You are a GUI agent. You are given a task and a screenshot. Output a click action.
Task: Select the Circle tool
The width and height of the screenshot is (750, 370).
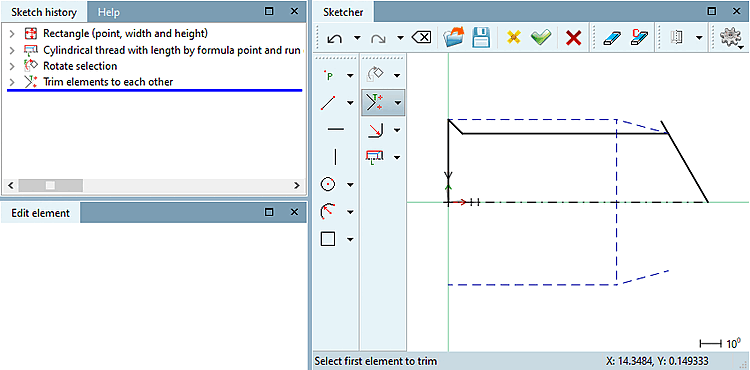tap(328, 184)
